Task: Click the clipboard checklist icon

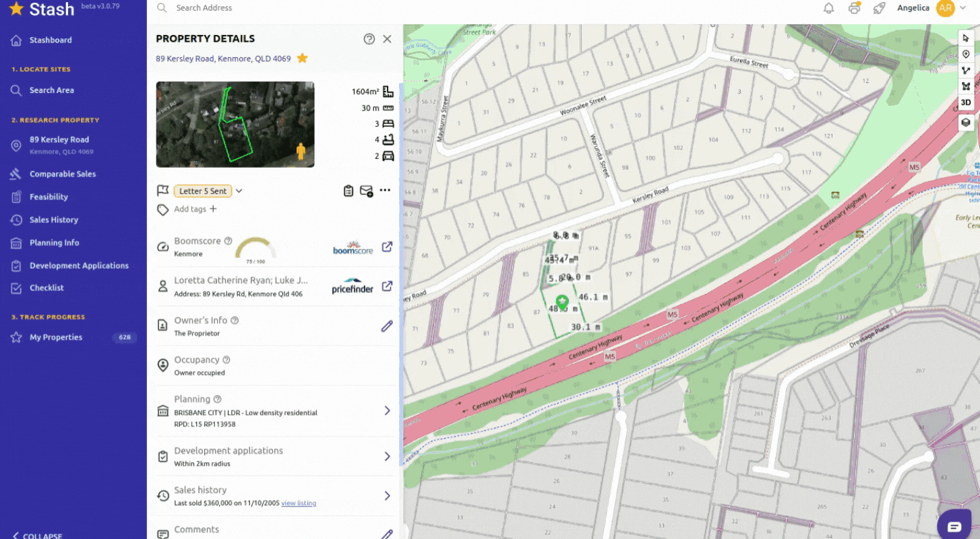Action: coord(348,191)
